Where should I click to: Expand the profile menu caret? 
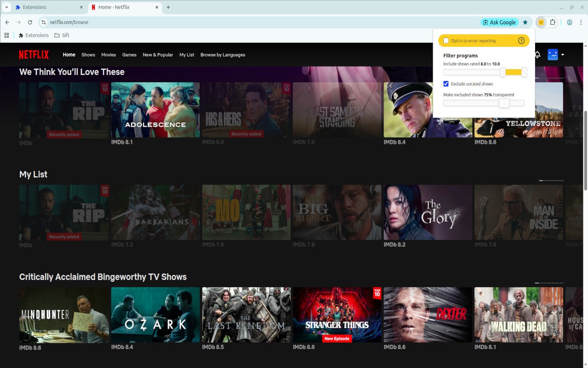tap(563, 55)
